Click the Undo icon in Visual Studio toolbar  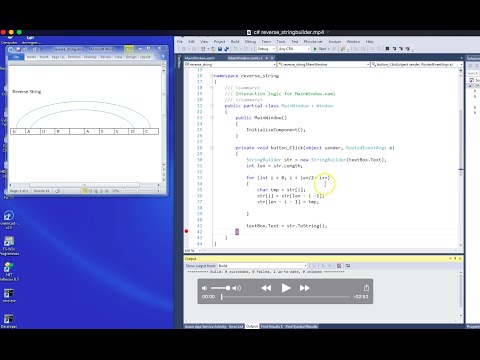click(236, 49)
